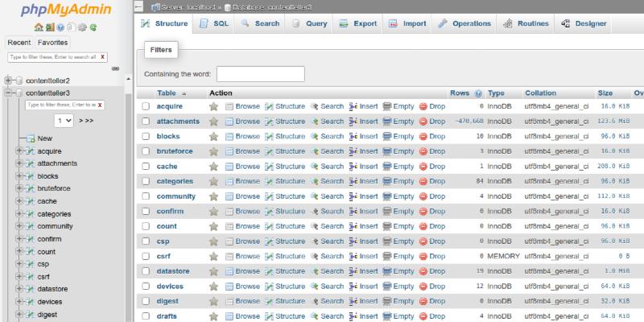Expand the contentteller2 database tree
The image size is (644, 322).
coord(9,80)
